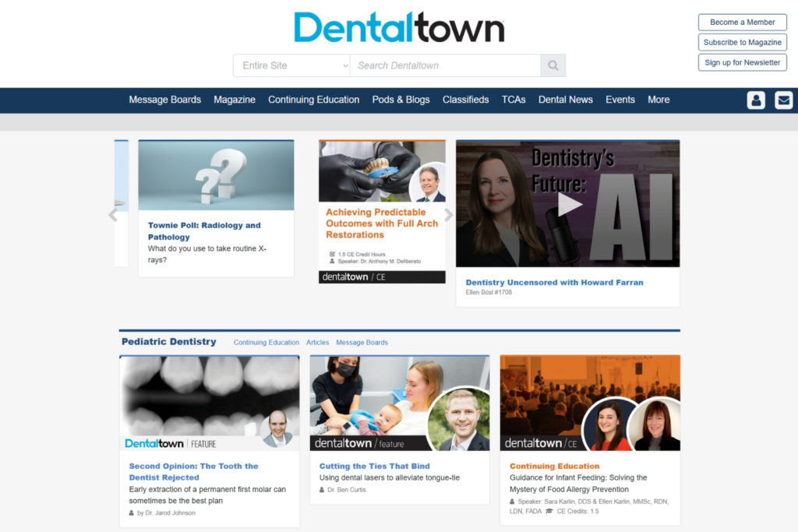Click Become a Member button
Image resolution: width=798 pixels, height=532 pixels.
(743, 23)
